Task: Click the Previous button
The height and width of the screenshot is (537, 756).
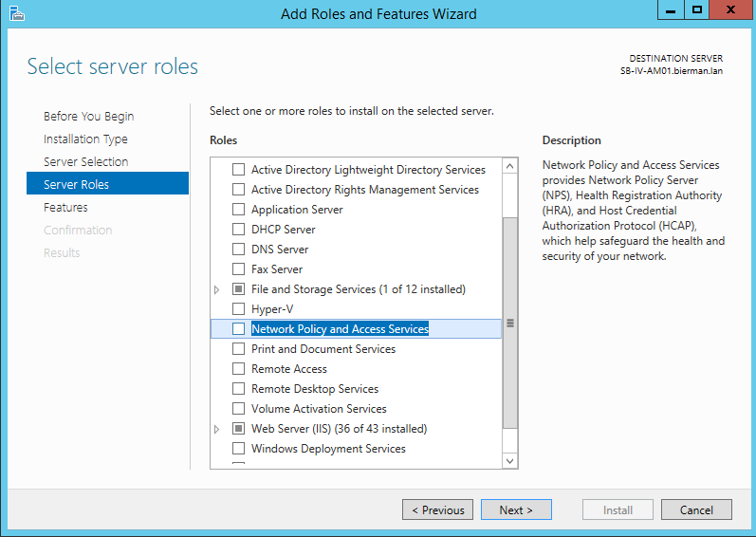Action: (x=438, y=509)
